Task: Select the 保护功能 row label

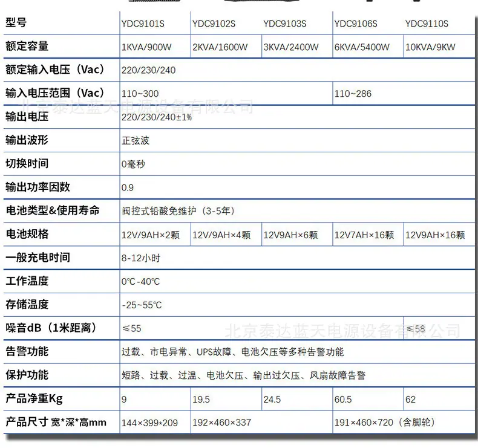Action: [27, 375]
